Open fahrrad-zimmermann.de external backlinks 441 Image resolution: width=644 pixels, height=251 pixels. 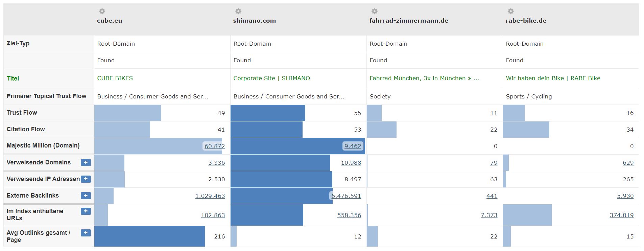click(492, 196)
